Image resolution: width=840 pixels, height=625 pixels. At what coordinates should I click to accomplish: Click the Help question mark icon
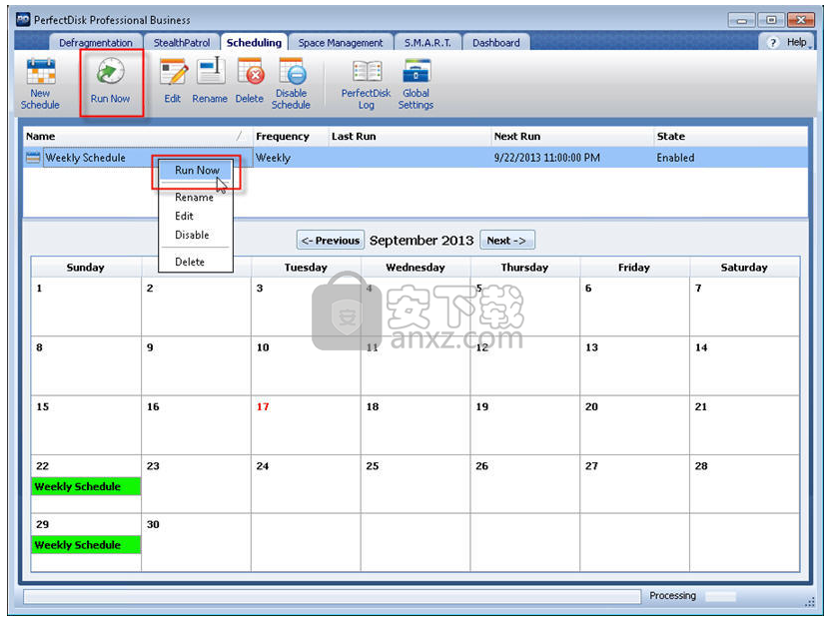coord(773,43)
